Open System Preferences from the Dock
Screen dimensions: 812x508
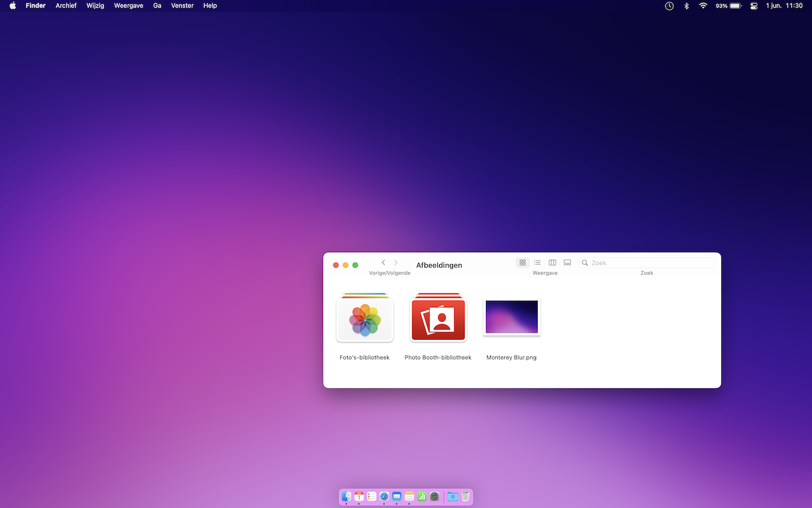(435, 497)
